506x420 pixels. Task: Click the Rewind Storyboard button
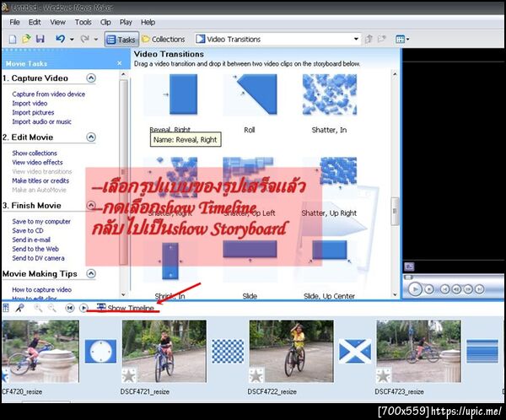tap(70, 308)
